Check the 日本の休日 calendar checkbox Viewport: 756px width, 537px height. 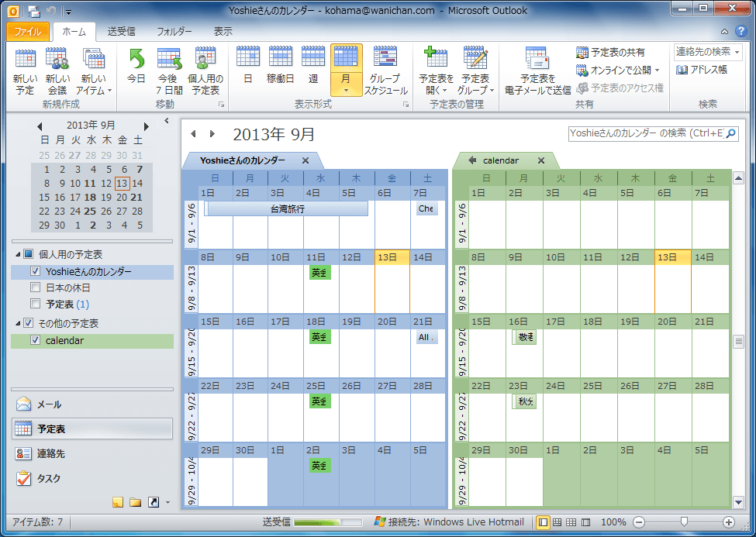pyautogui.click(x=35, y=287)
